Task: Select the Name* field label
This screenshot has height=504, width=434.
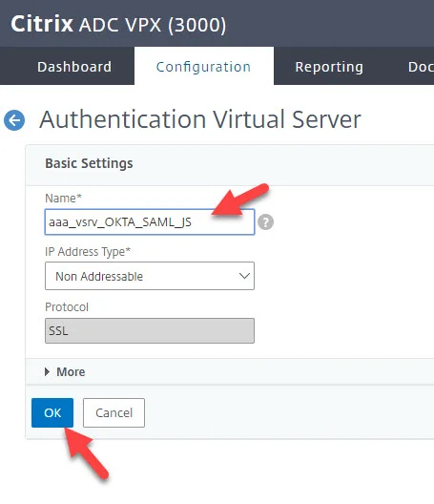Action: 63,198
